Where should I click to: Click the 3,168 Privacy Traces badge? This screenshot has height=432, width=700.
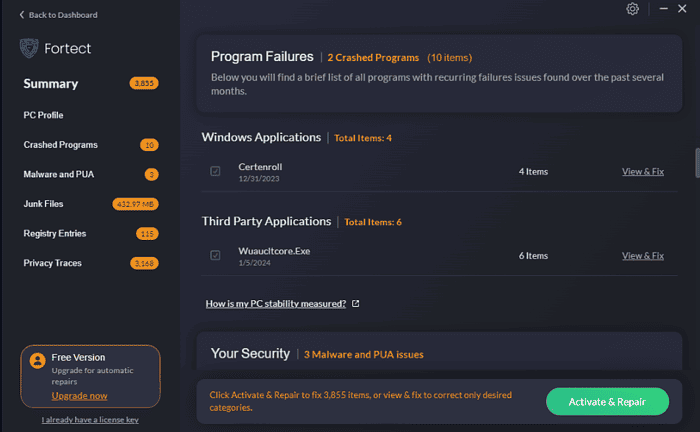144,263
